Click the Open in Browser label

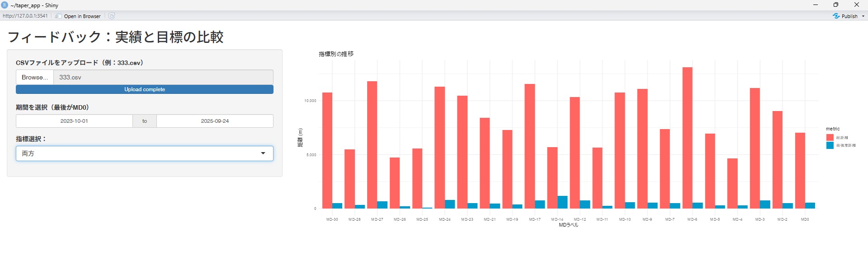[82, 16]
